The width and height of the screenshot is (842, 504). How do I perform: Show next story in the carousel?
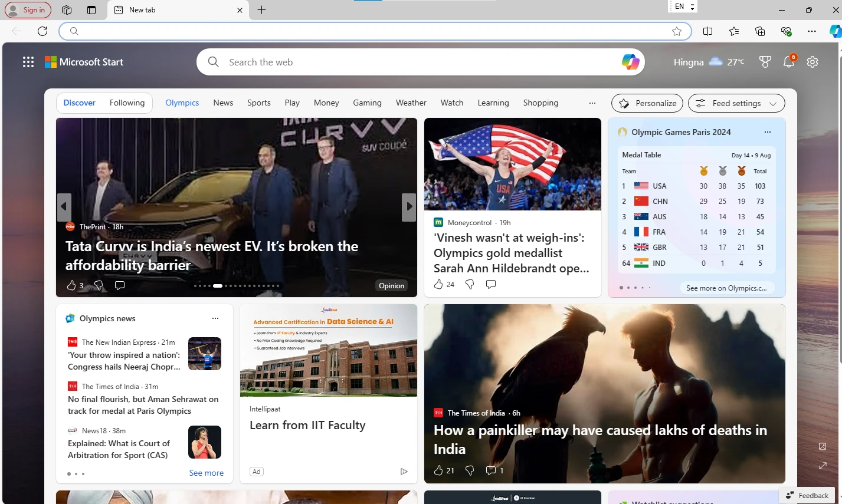pyautogui.click(x=409, y=207)
